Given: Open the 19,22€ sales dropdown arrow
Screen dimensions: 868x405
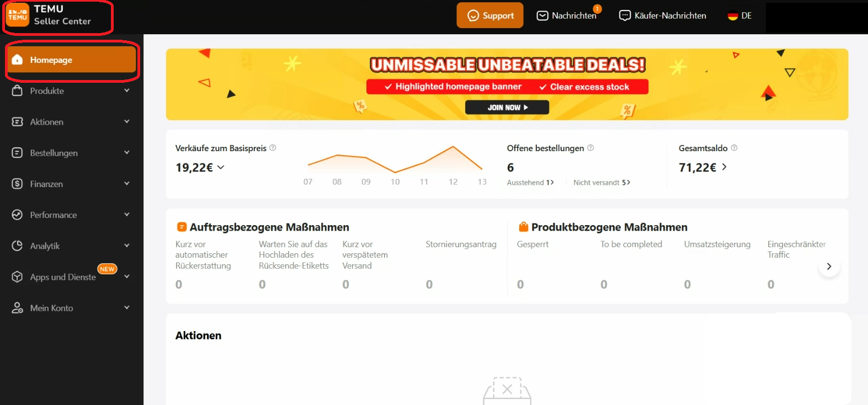Looking at the screenshot, I should (x=221, y=167).
